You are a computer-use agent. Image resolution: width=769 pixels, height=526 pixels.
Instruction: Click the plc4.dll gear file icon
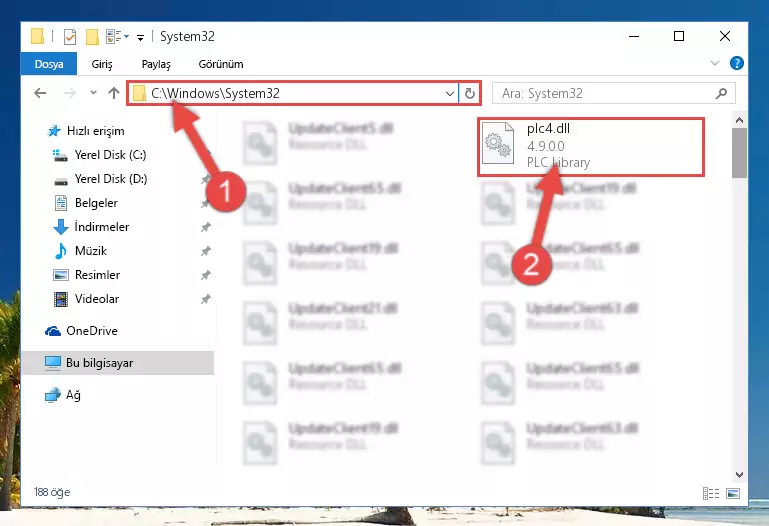tap(498, 143)
